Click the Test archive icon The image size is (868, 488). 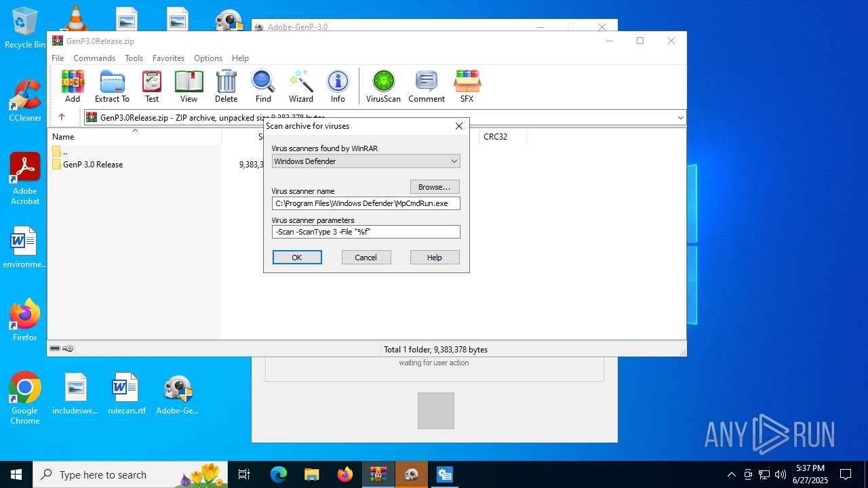(x=152, y=86)
